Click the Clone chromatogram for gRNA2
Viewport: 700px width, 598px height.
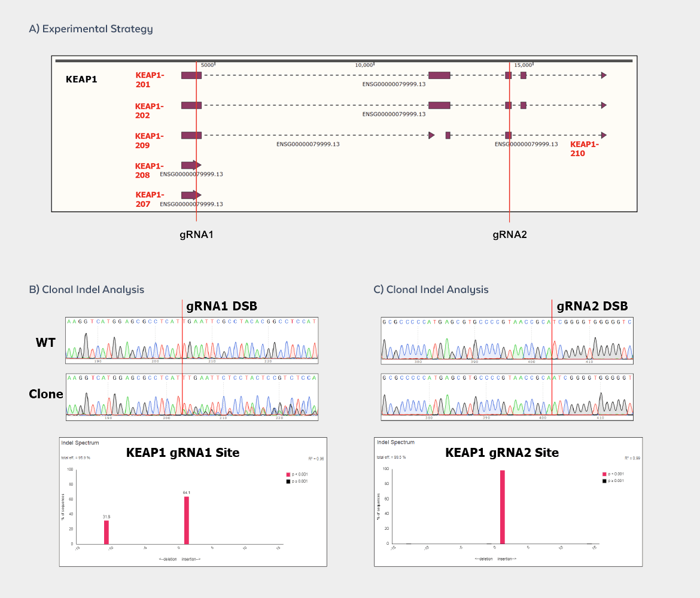pos(507,397)
